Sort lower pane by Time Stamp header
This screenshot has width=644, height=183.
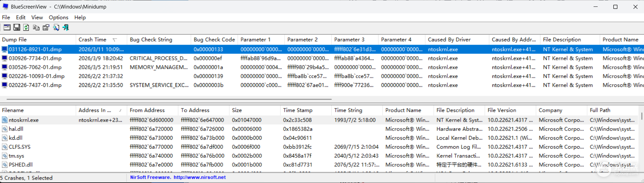pos(306,110)
